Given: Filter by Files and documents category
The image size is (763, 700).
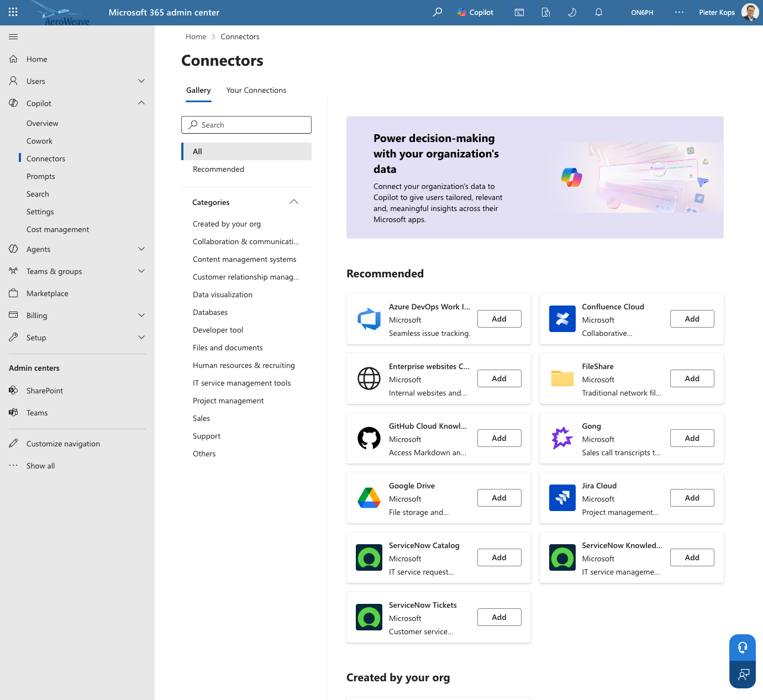Looking at the screenshot, I should coord(228,348).
